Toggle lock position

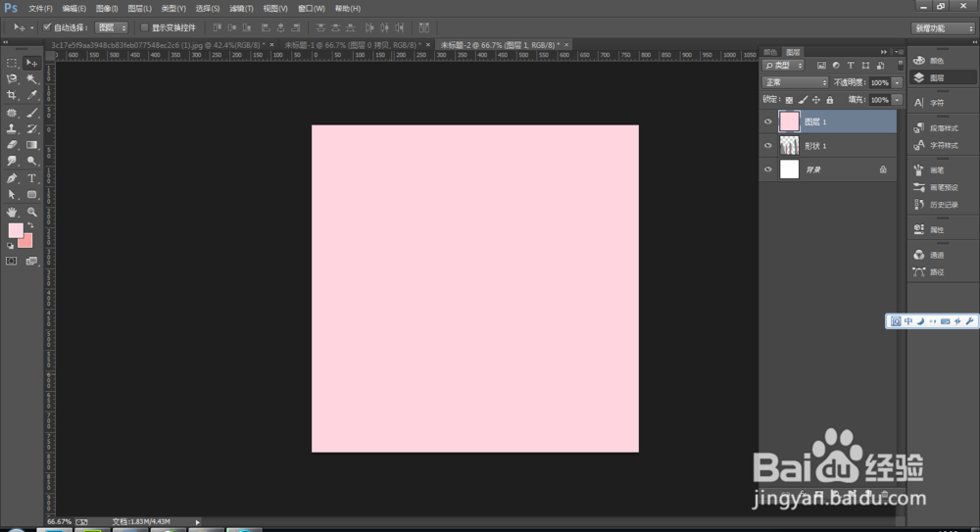pyautogui.click(x=816, y=100)
